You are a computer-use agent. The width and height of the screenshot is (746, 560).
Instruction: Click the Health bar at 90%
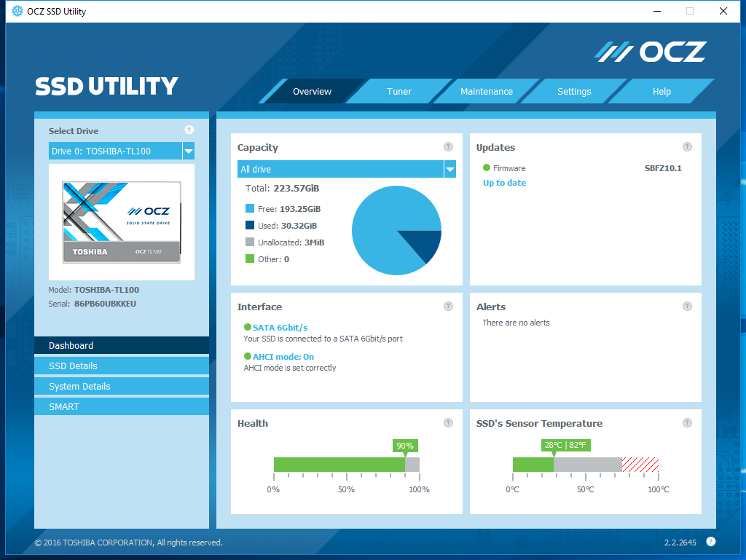(347, 465)
